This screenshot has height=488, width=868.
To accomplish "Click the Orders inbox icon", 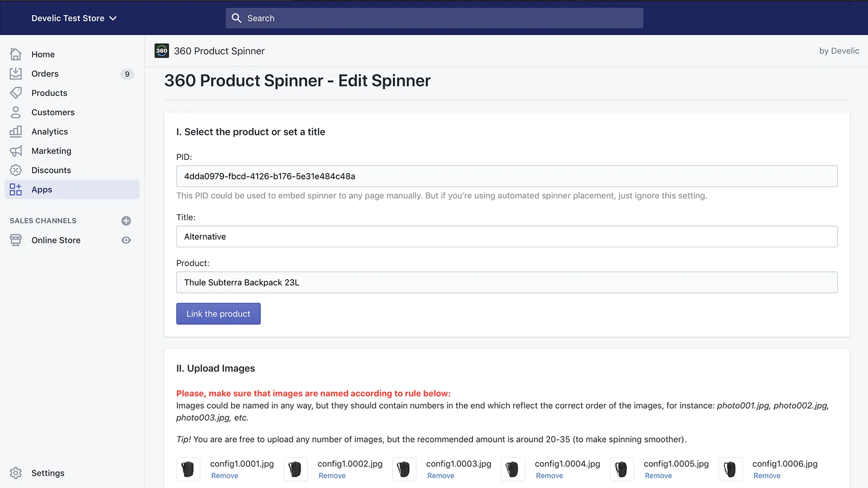I will click(16, 74).
